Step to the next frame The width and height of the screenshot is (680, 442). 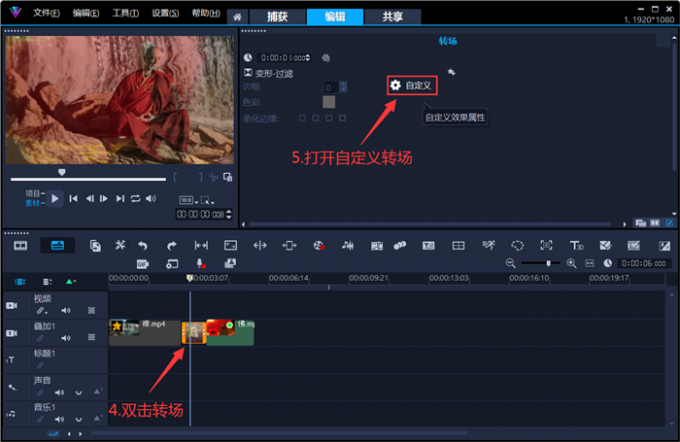104,199
